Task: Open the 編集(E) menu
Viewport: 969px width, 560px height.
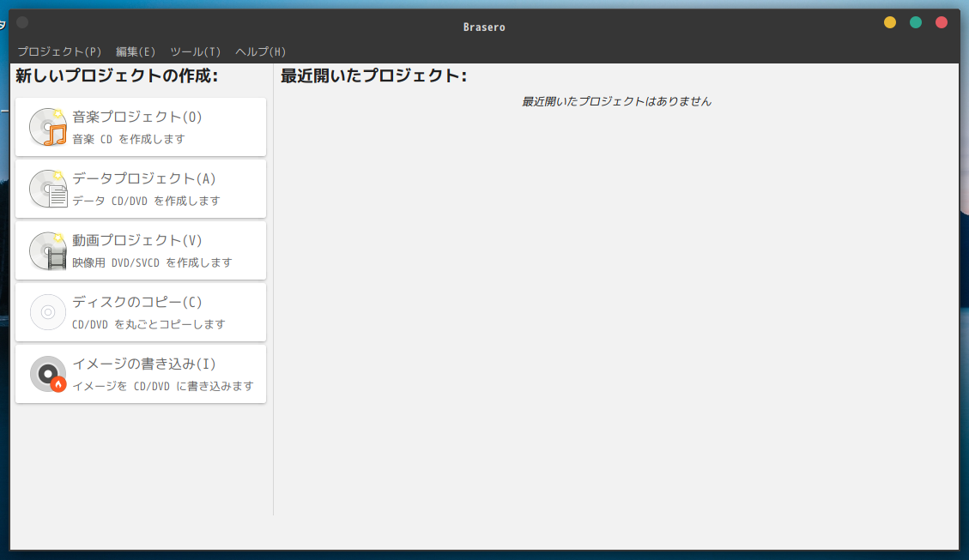Action: [x=134, y=51]
